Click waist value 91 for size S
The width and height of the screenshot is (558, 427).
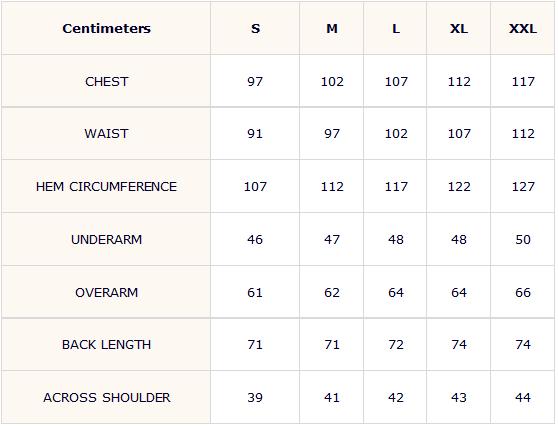pos(255,134)
